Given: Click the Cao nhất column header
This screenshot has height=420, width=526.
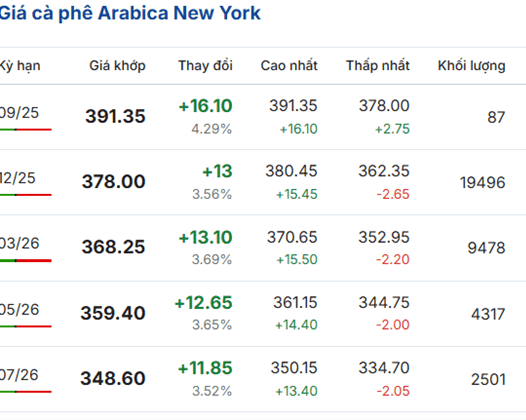Looking at the screenshot, I should 289,65.
